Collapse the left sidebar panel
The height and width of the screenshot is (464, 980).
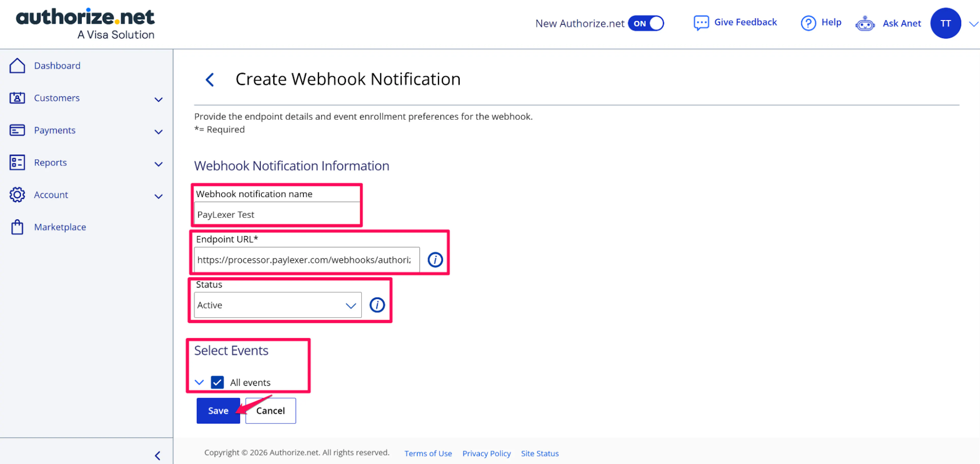tap(157, 456)
